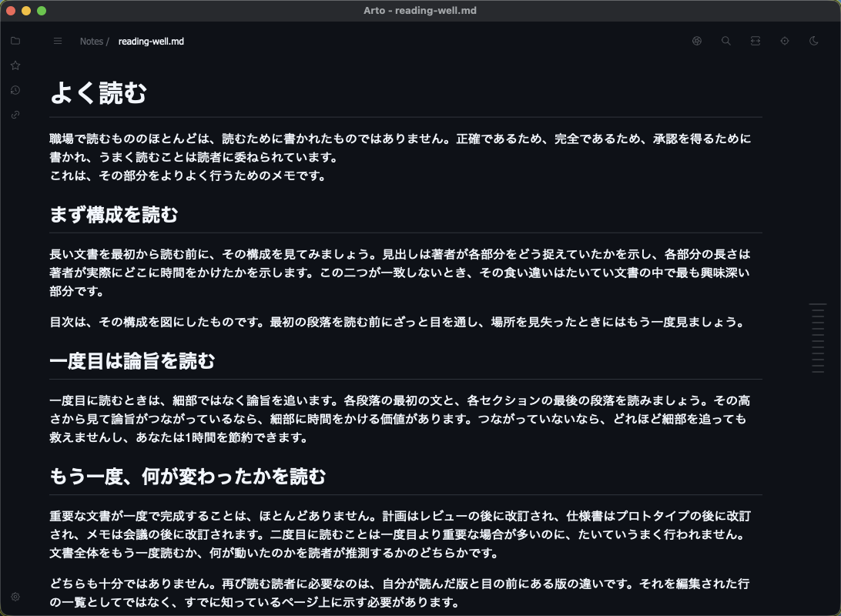The height and width of the screenshot is (616, 841).
Task: Click the hamburger menu icon beside Notes
Action: (58, 42)
